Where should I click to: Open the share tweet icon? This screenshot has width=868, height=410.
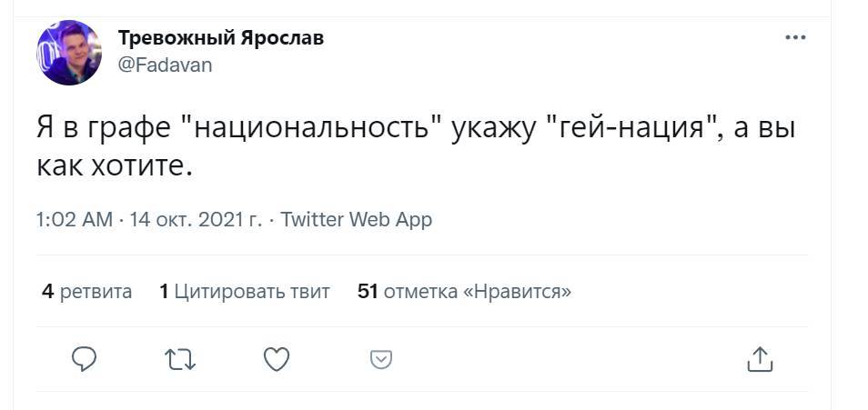point(759,359)
